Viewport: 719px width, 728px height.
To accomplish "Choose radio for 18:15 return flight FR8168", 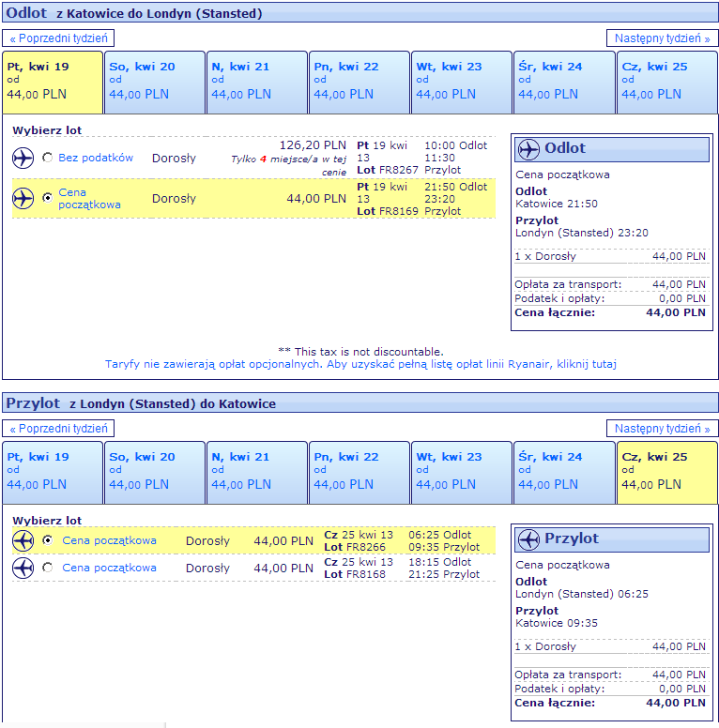I will pyautogui.click(x=47, y=568).
